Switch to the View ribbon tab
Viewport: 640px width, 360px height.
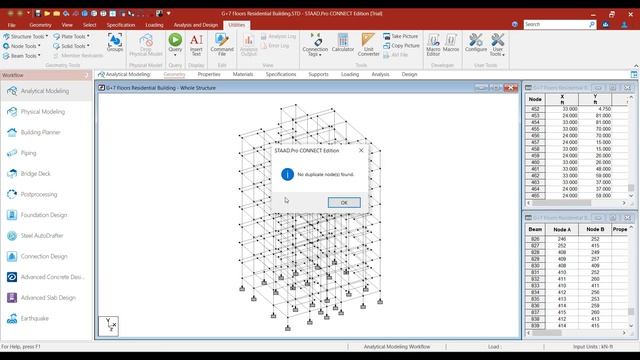(x=67, y=25)
